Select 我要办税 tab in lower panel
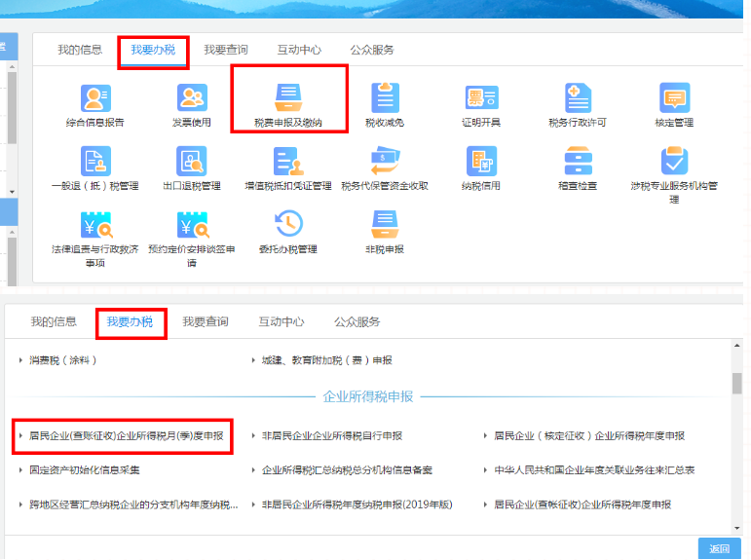The width and height of the screenshot is (751, 560). tap(130, 321)
